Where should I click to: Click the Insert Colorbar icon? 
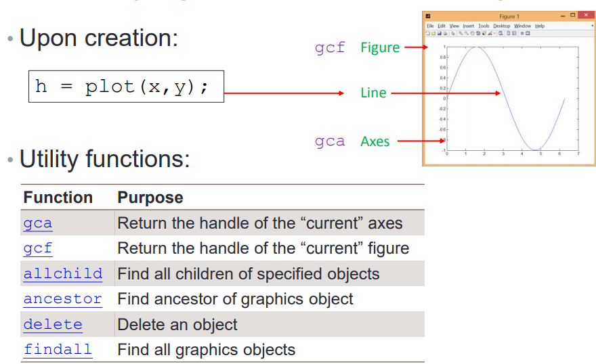point(508,33)
